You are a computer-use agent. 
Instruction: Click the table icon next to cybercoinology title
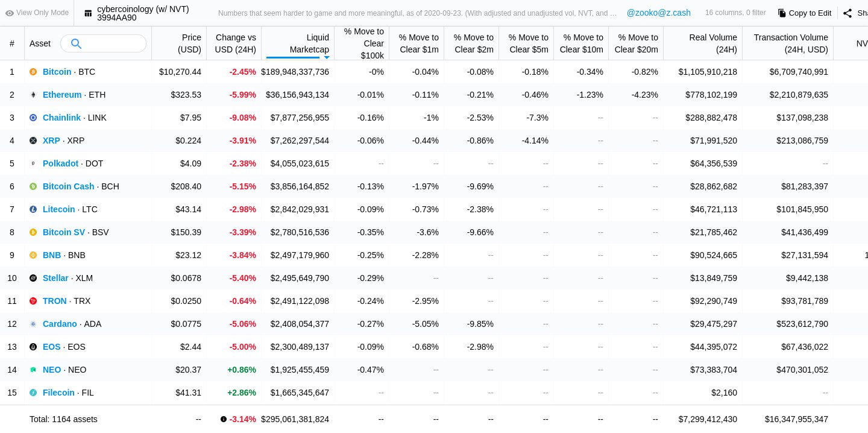coord(89,13)
